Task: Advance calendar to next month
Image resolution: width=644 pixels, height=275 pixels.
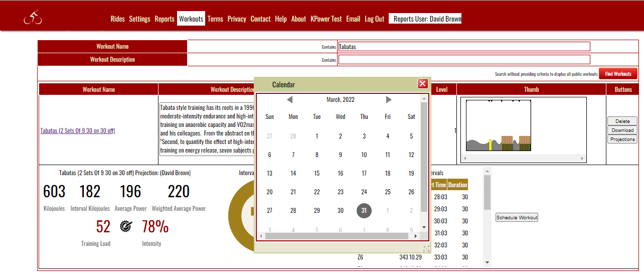Action: (389, 100)
